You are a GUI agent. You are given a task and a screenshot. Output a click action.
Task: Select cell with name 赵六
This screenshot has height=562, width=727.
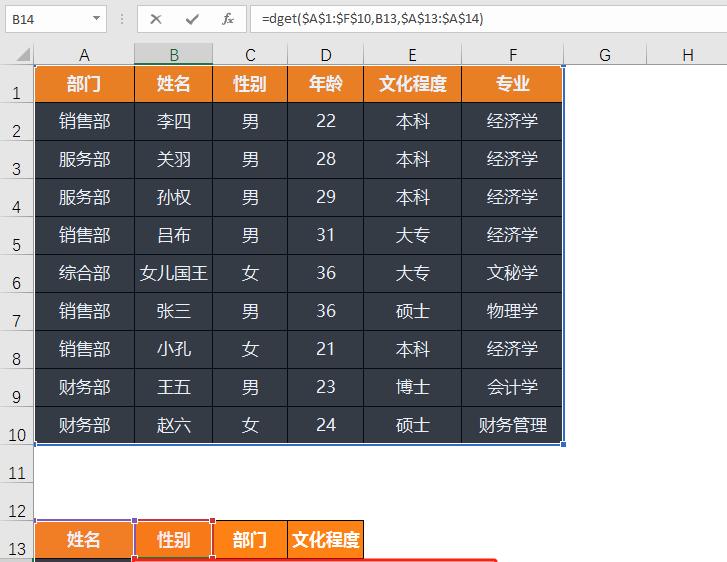pos(173,425)
